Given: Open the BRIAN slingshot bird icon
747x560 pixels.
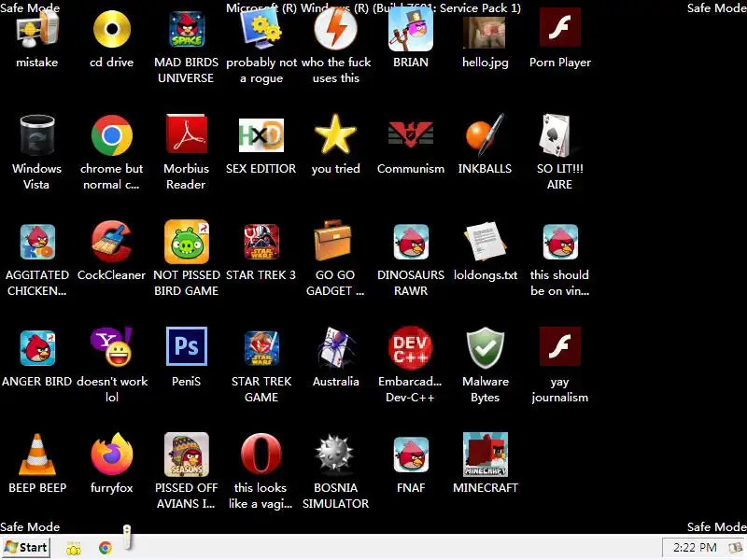Looking at the screenshot, I should pos(411,30).
